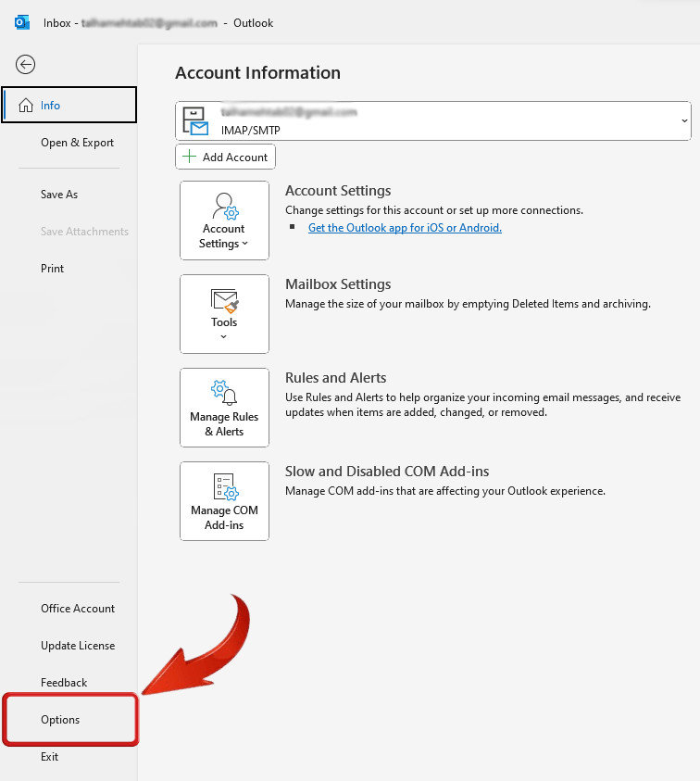Click Manage COM Add-ins button
The width and height of the screenshot is (700, 781).
click(225, 501)
